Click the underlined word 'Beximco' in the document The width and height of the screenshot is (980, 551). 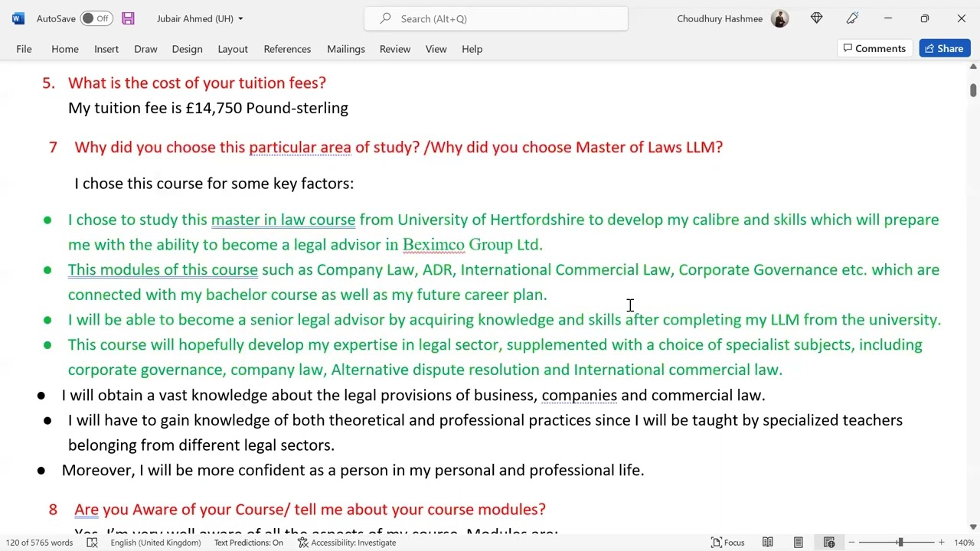click(x=433, y=245)
